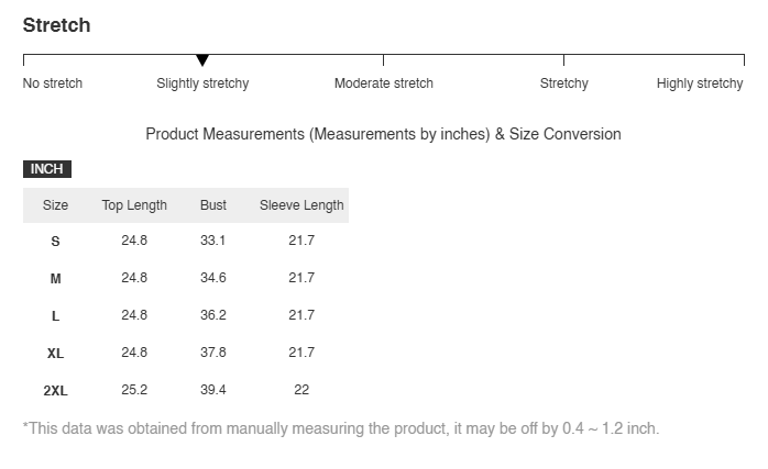Click the 2XL bust value 39.4
Viewport: 768px width, 469px height.
(213, 389)
